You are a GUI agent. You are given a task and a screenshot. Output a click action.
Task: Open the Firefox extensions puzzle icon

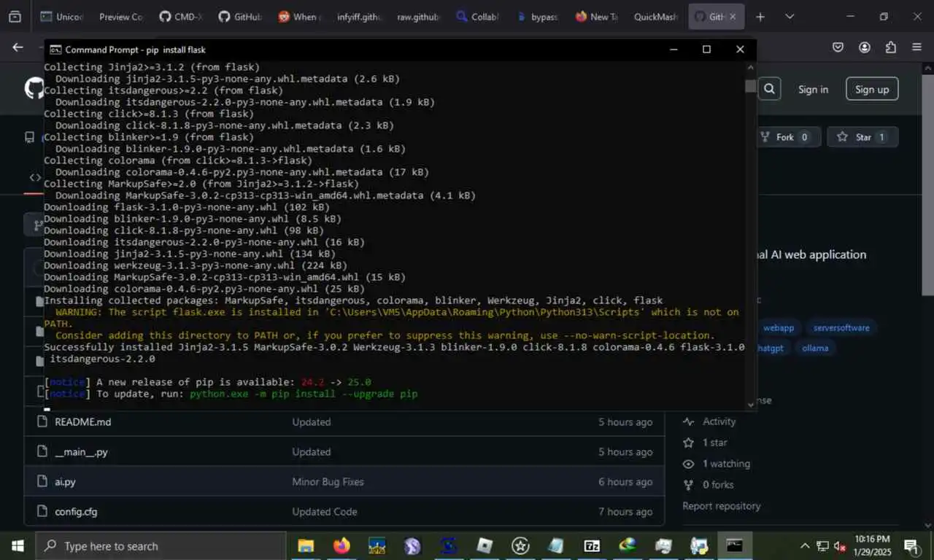(x=890, y=47)
